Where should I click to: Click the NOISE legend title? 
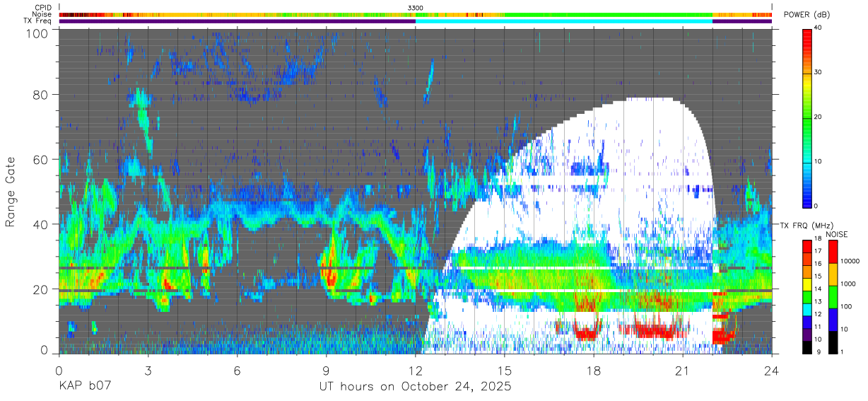coord(836,234)
